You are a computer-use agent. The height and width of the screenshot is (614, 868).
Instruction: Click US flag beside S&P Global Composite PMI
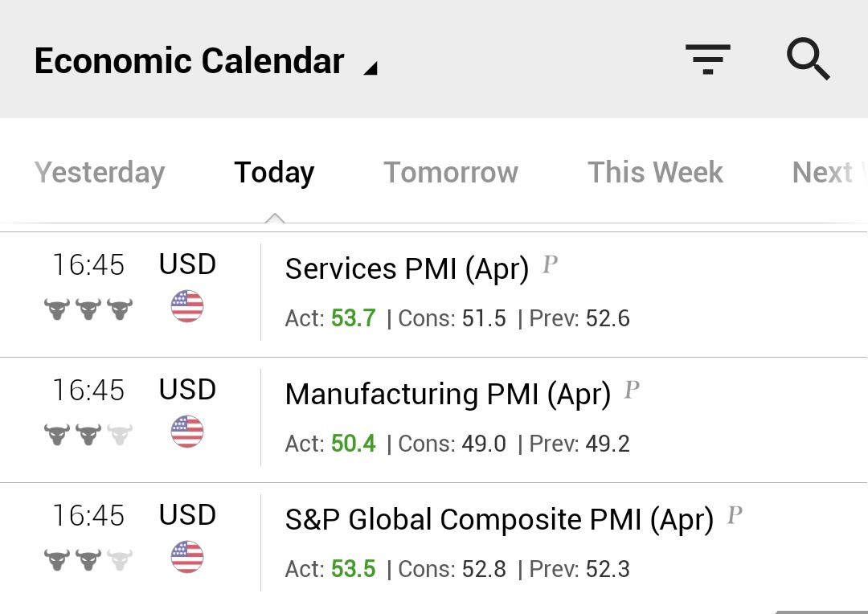187,557
